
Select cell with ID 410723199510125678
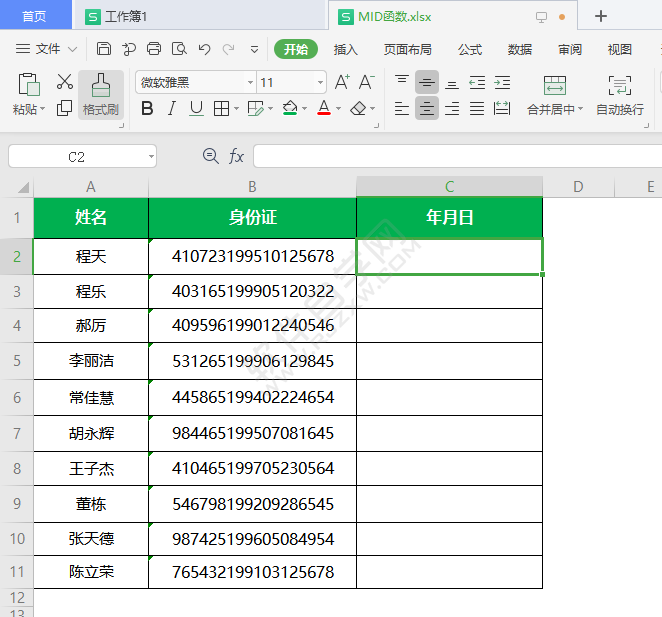click(252, 256)
